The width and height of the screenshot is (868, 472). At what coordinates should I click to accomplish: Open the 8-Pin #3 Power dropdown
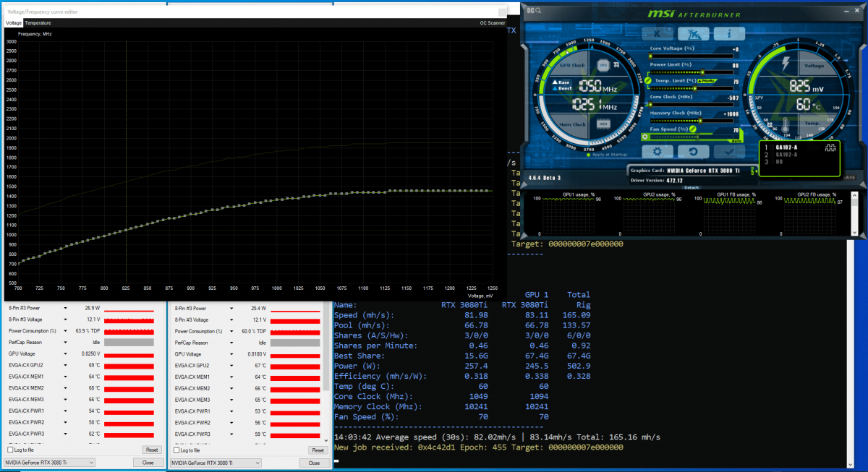point(66,308)
